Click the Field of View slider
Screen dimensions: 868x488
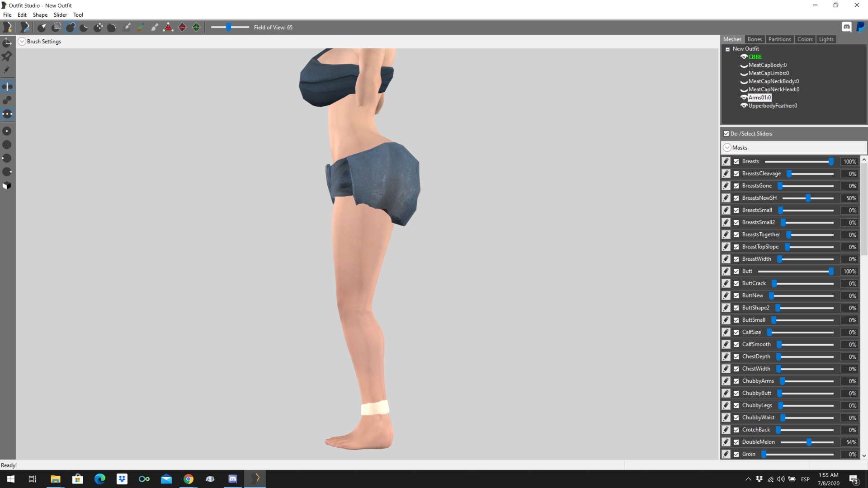230,28
